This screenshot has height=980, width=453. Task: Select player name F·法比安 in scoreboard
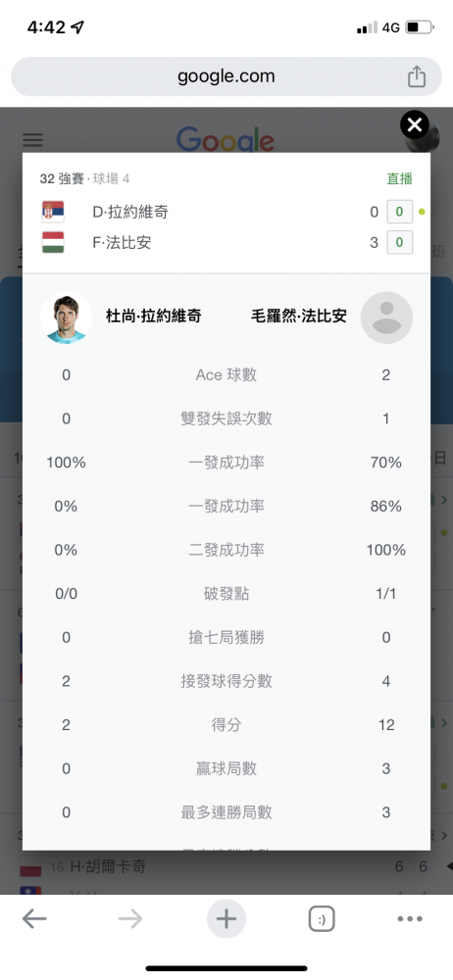coord(122,242)
